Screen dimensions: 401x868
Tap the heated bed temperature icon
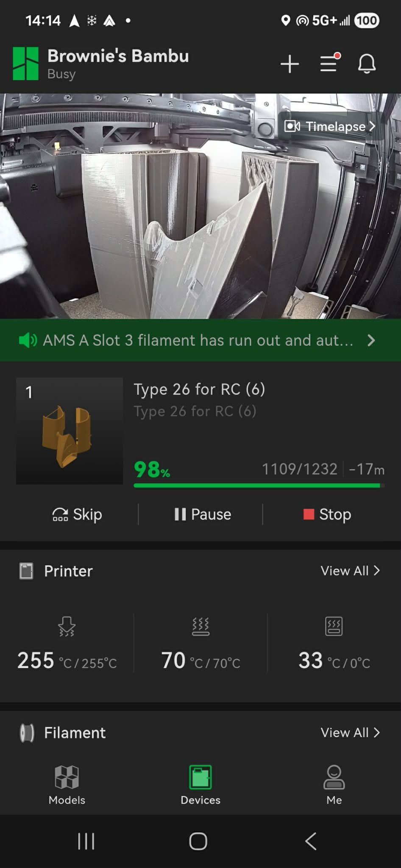click(x=200, y=627)
